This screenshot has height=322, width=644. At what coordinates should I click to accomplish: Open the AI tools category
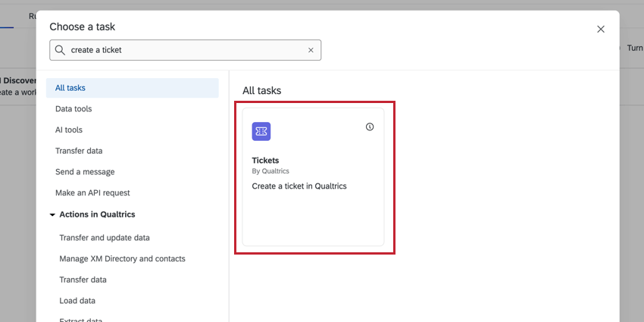pyautogui.click(x=69, y=130)
